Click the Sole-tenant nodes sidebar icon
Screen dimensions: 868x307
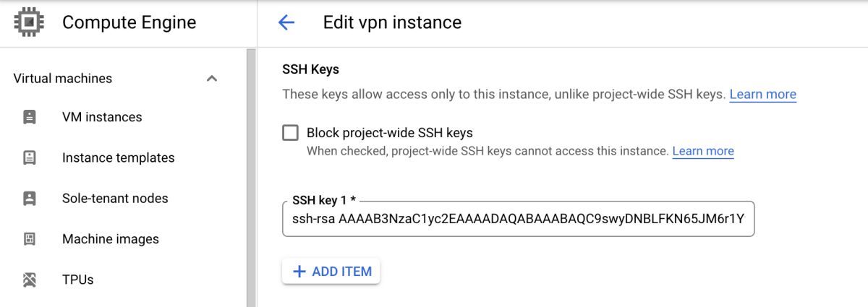point(30,198)
